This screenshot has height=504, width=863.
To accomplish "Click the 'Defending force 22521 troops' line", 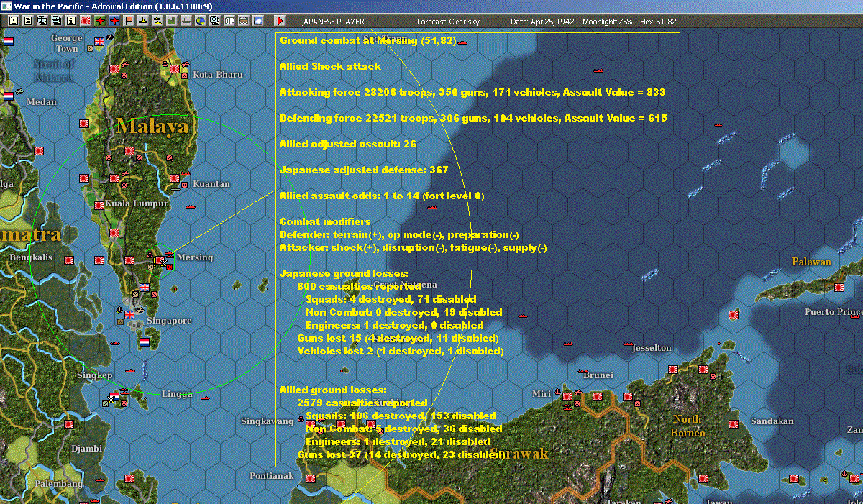I will (x=473, y=118).
